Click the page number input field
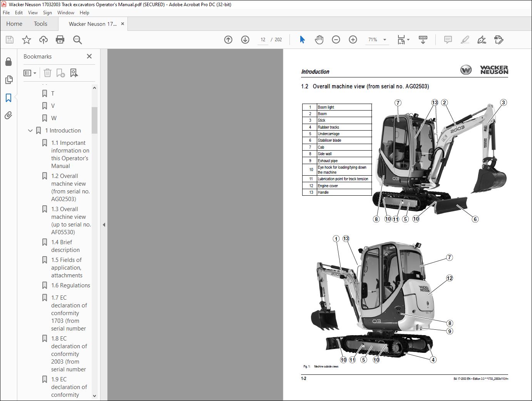 pyautogui.click(x=263, y=40)
